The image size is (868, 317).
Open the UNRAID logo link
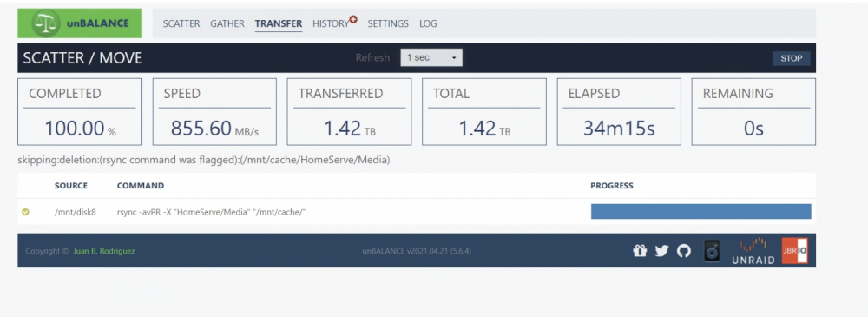pyautogui.click(x=753, y=251)
